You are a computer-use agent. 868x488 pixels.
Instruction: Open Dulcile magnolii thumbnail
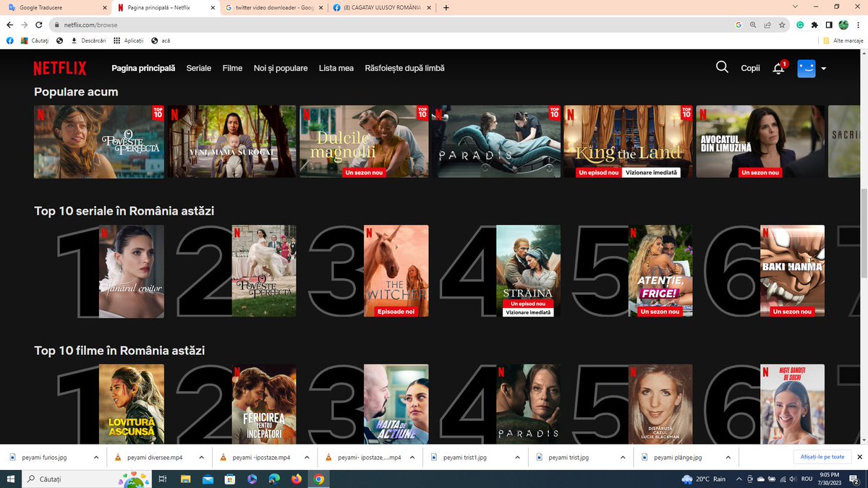click(x=364, y=142)
